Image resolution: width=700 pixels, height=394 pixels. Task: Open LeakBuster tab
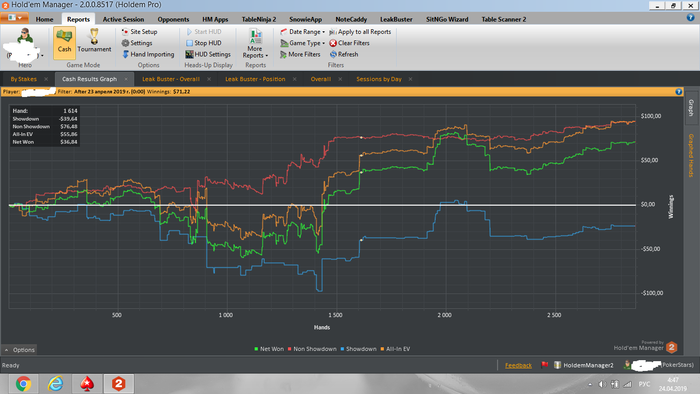click(x=396, y=19)
